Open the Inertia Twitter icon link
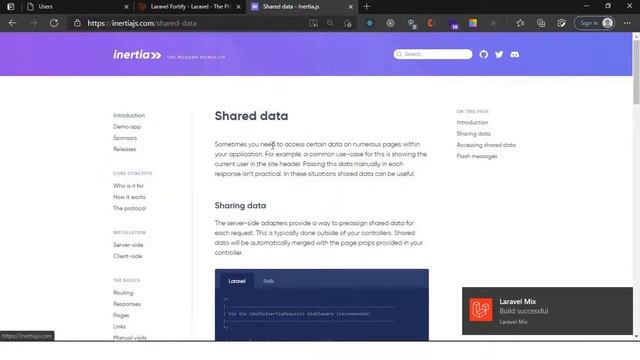Screen dimensions: 640x360 click(x=499, y=54)
